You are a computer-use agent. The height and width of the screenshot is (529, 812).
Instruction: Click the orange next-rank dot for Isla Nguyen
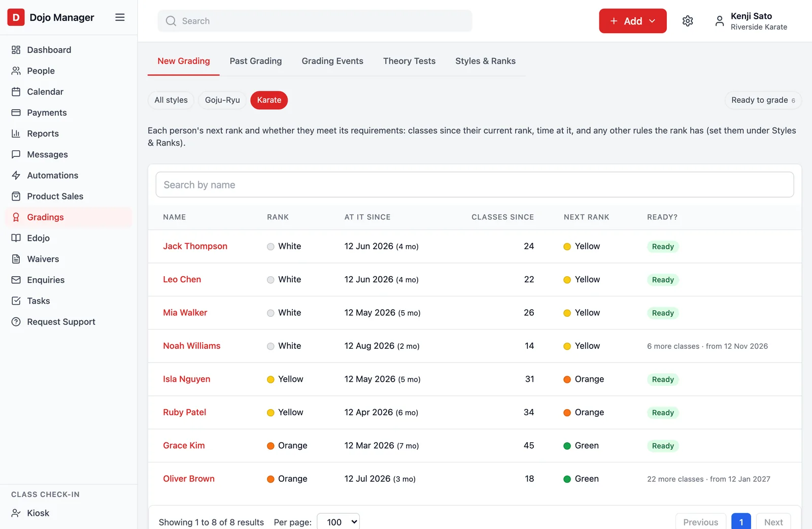(x=567, y=379)
